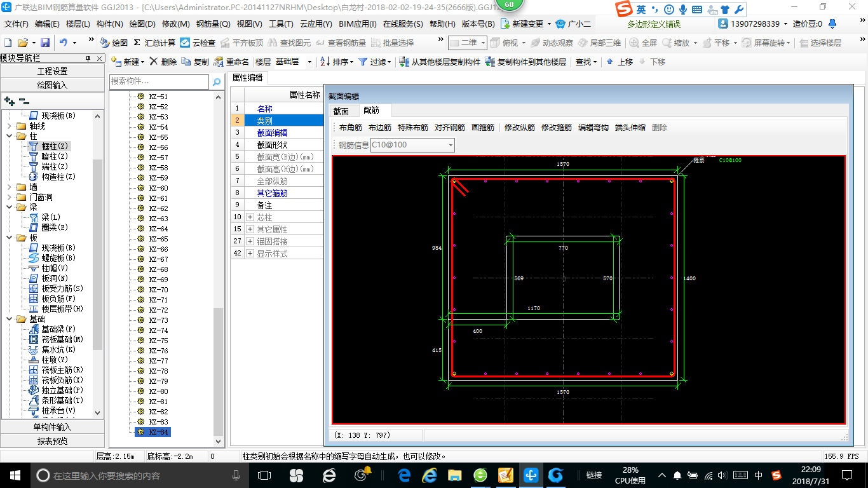Switch to the 截面 tab
This screenshot has height=488, width=868.
coord(341,111)
